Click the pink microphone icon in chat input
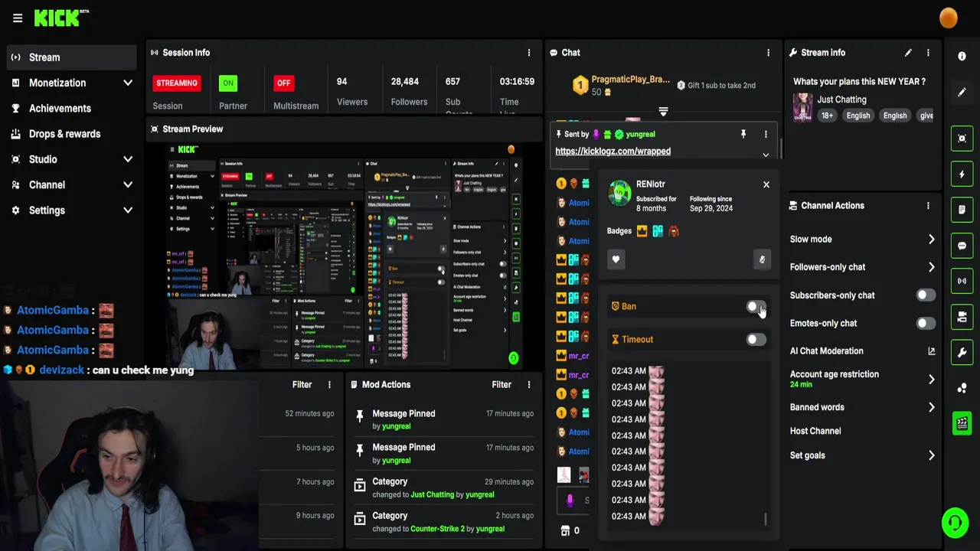 pyautogui.click(x=570, y=500)
